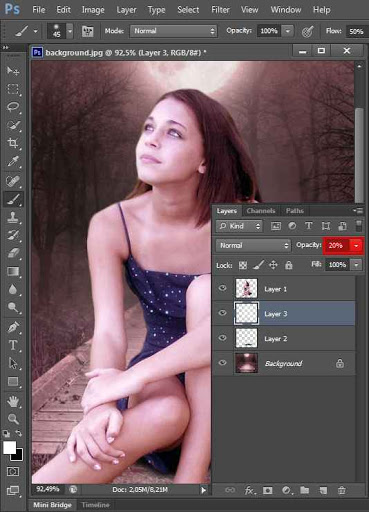Image resolution: width=369 pixels, height=512 pixels.
Task: Select the Zoom tool
Action: [x=13, y=419]
